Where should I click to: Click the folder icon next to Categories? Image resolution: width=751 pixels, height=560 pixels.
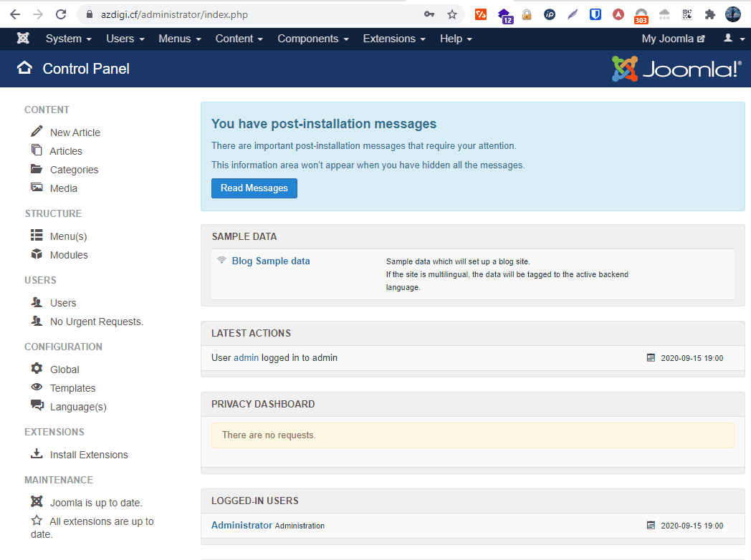click(37, 169)
